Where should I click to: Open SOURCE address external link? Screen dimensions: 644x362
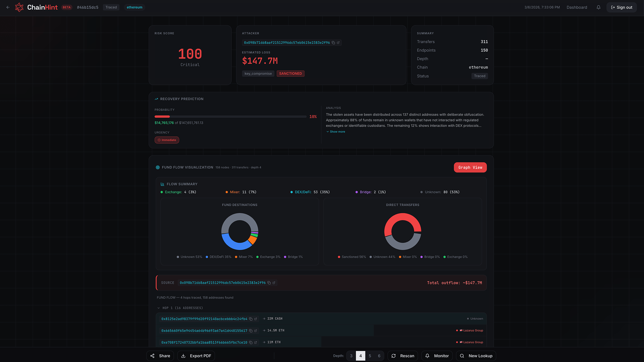(x=274, y=283)
